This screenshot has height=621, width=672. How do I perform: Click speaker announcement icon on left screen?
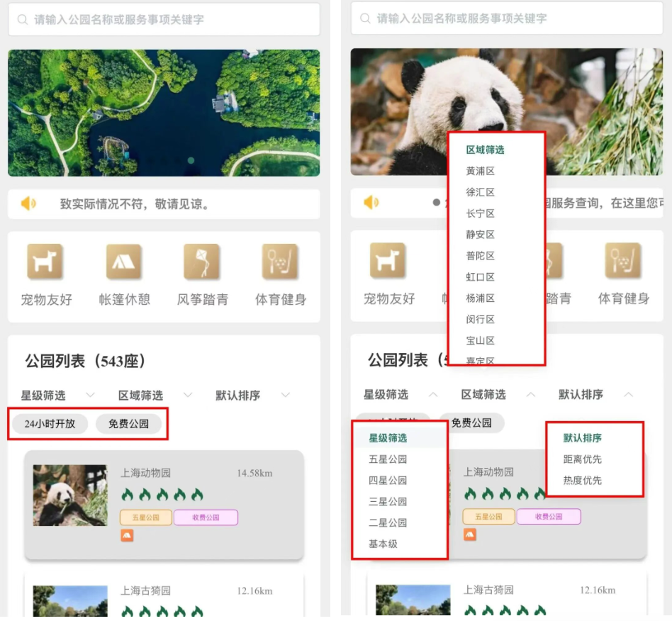pyautogui.click(x=28, y=204)
